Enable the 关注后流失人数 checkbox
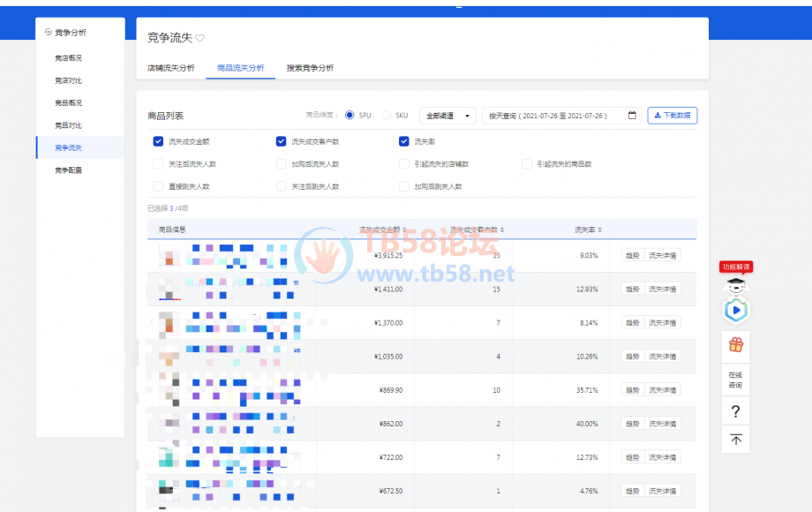 (x=158, y=164)
